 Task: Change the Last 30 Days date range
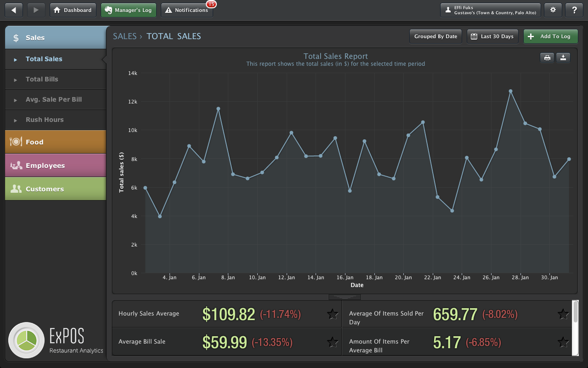[493, 36]
